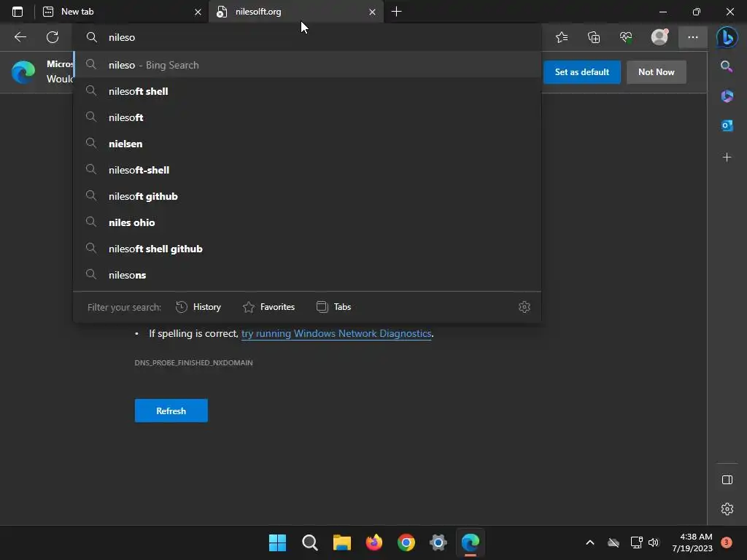Open the tab actions menu icon

tap(18, 12)
